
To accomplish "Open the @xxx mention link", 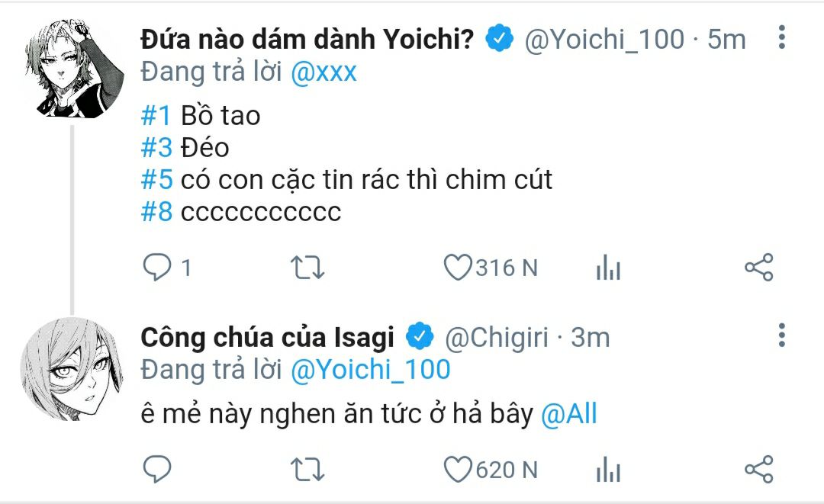I will click(323, 72).
